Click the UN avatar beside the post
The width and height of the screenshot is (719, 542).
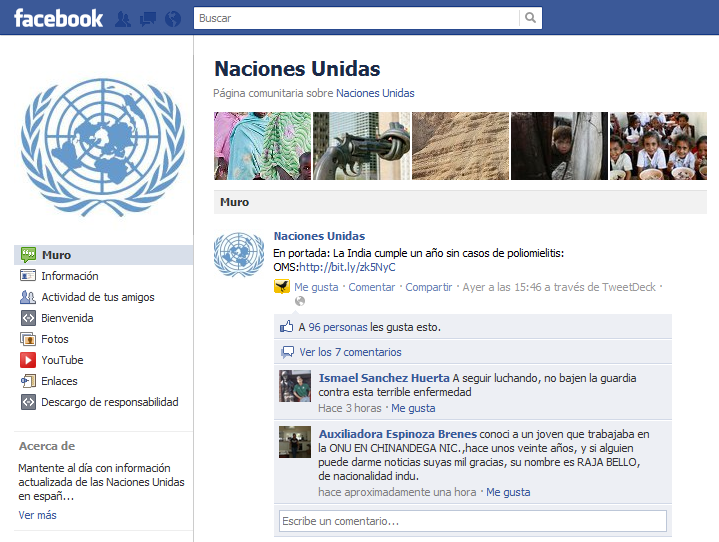239,254
